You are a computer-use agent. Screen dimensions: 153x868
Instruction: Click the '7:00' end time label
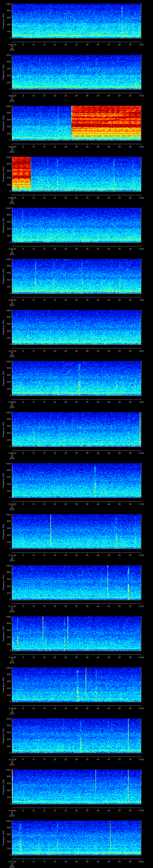pos(141,300)
